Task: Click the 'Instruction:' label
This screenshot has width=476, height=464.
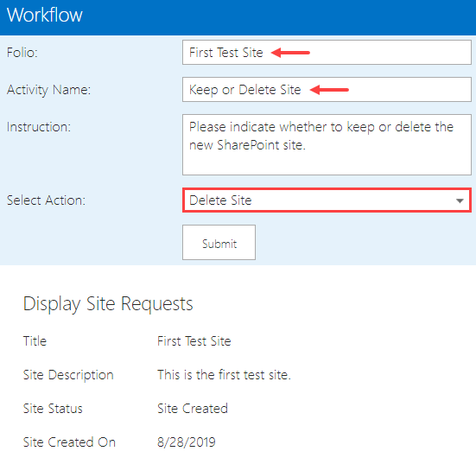Action: point(39,127)
